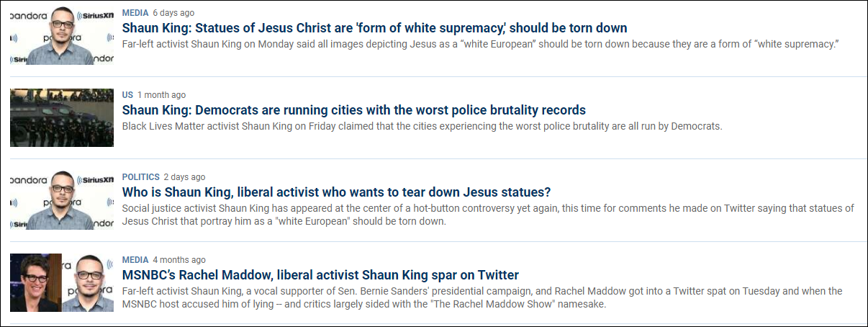Click the thumbnail beside the 'Statues of Jesus Christ' story
This screenshot has width=868, height=327.
(62, 36)
